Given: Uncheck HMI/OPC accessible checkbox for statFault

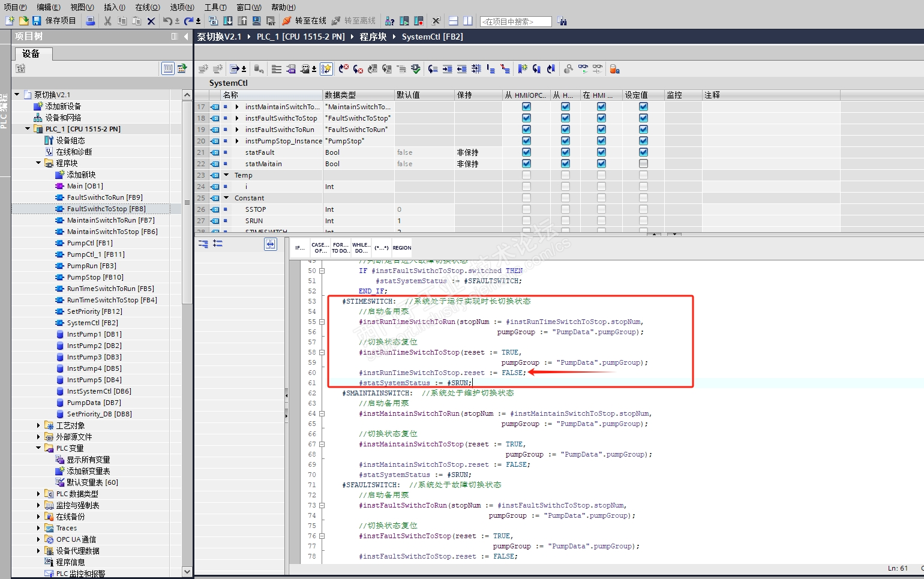Looking at the screenshot, I should (526, 152).
